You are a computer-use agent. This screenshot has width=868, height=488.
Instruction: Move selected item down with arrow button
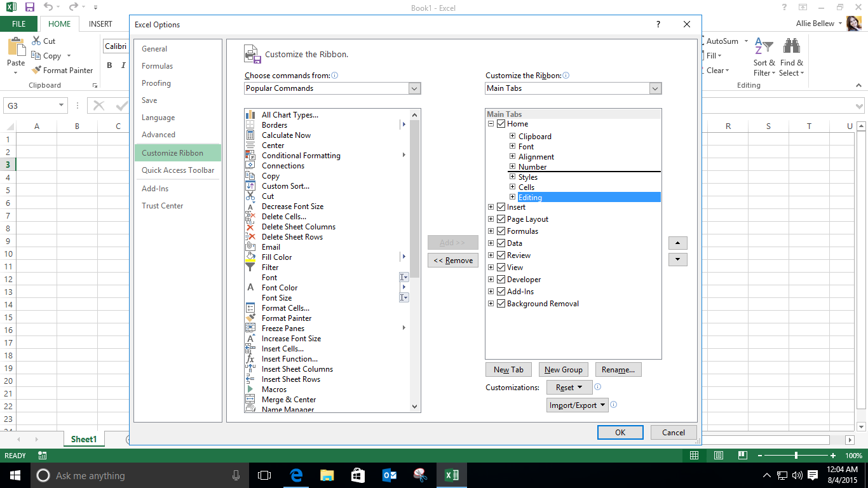click(677, 259)
